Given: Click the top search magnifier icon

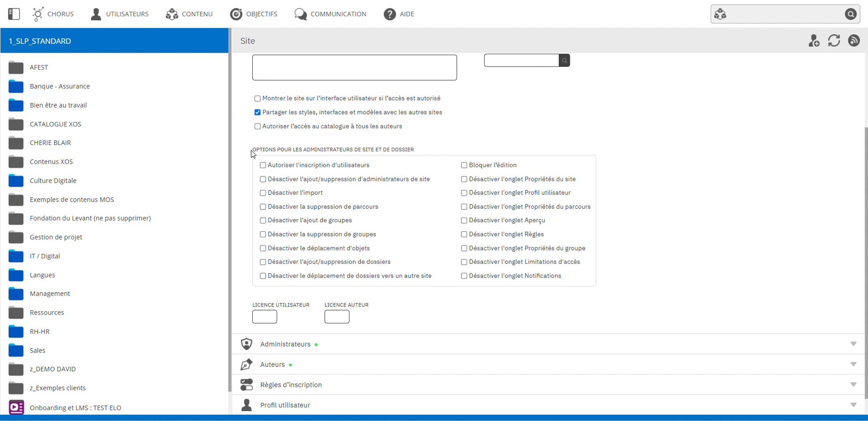Looking at the screenshot, I should (851, 14).
